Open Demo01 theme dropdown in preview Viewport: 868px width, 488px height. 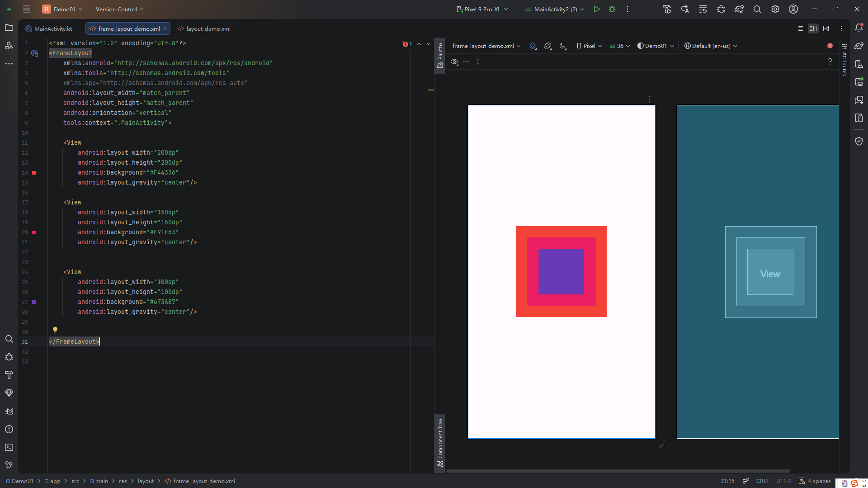tap(656, 46)
